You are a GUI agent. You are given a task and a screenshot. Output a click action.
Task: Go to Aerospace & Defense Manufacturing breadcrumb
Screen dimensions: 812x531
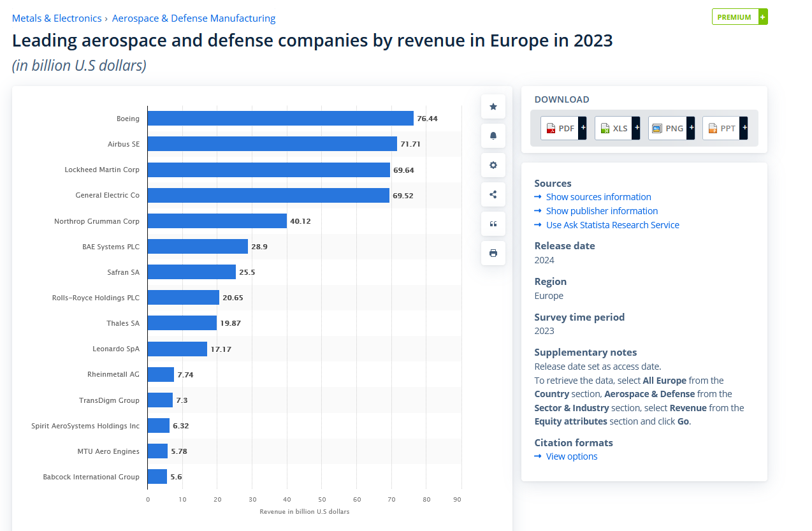(x=194, y=18)
